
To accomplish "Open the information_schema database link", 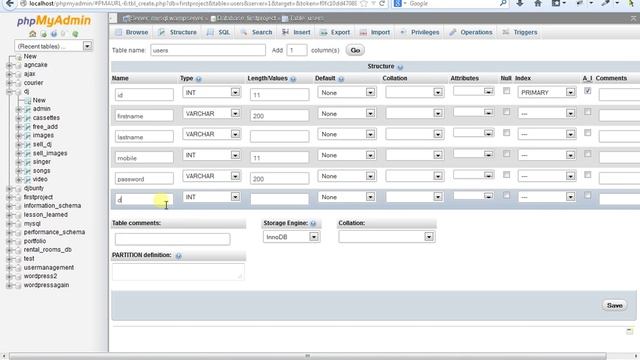I will (x=52, y=206).
